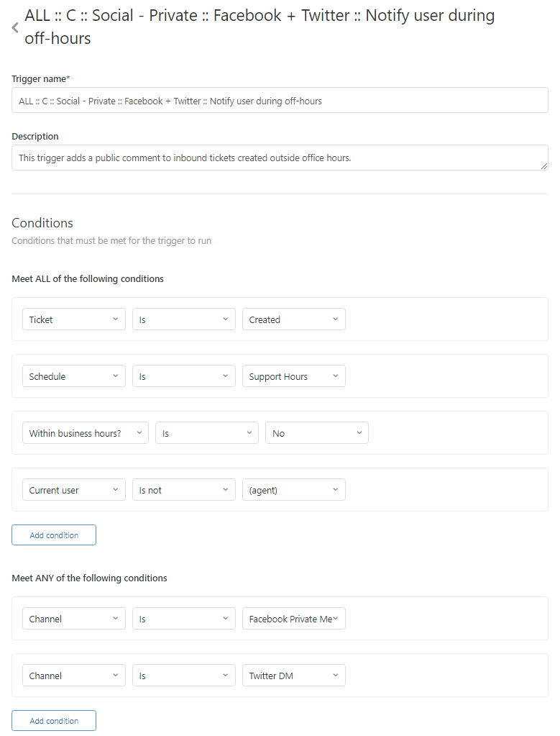
Task: Click the chevron on the (agent) dropdown
Action: pos(335,489)
